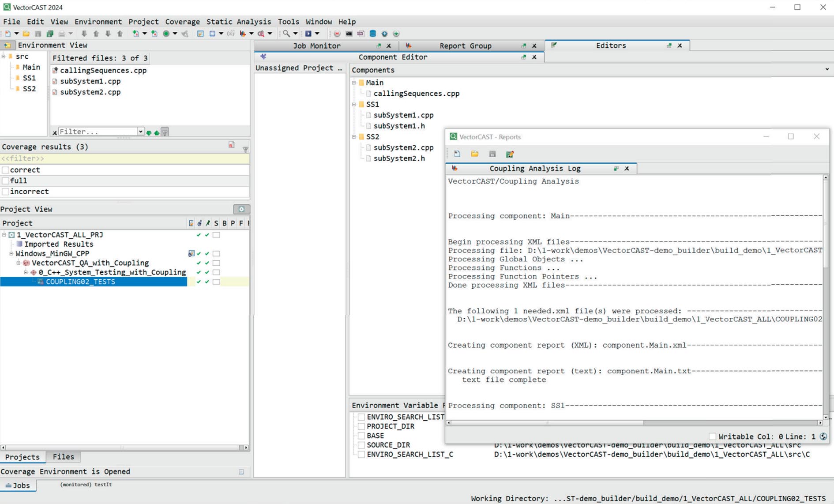Open Project View settings gear button
The width and height of the screenshot is (834, 504).
[241, 209]
